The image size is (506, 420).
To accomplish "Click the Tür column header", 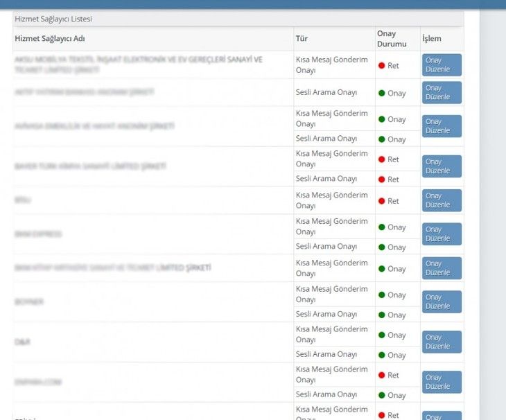I will click(302, 38).
